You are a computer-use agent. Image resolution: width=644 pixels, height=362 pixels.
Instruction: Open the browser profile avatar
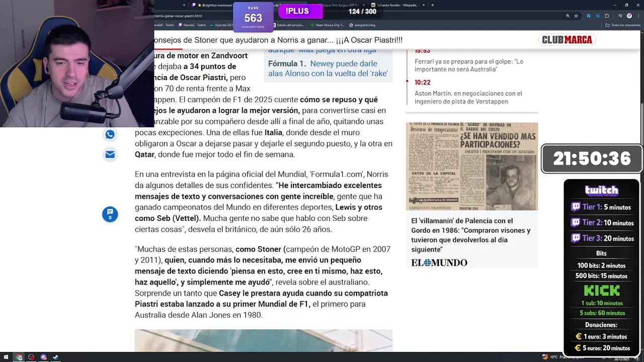(x=629, y=16)
